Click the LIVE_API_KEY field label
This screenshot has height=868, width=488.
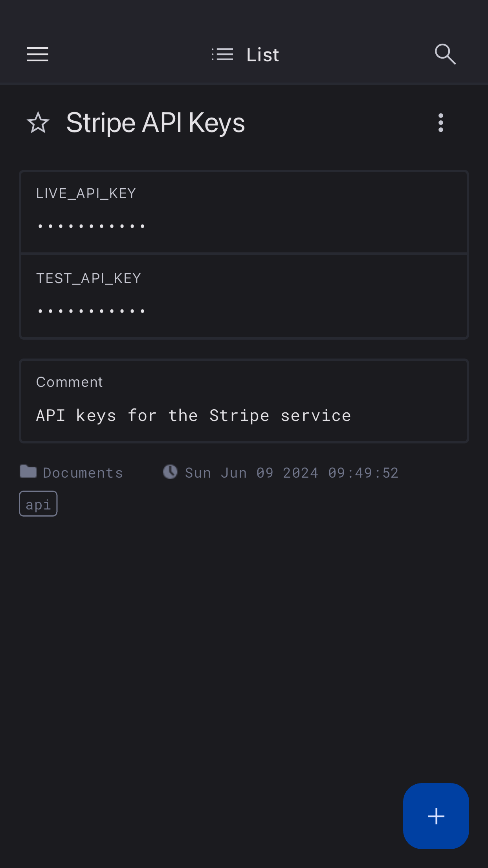pyautogui.click(x=86, y=193)
